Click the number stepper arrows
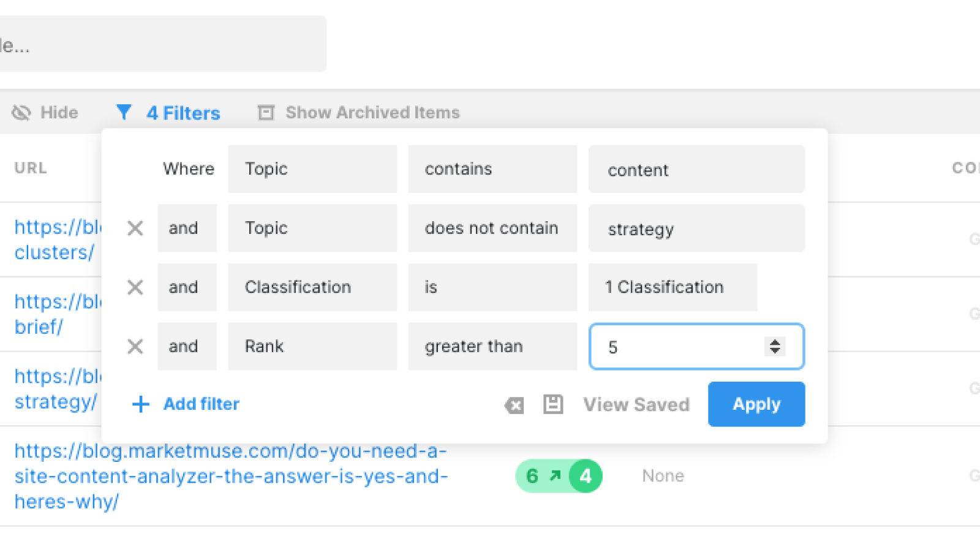The width and height of the screenshot is (980, 536). [775, 347]
